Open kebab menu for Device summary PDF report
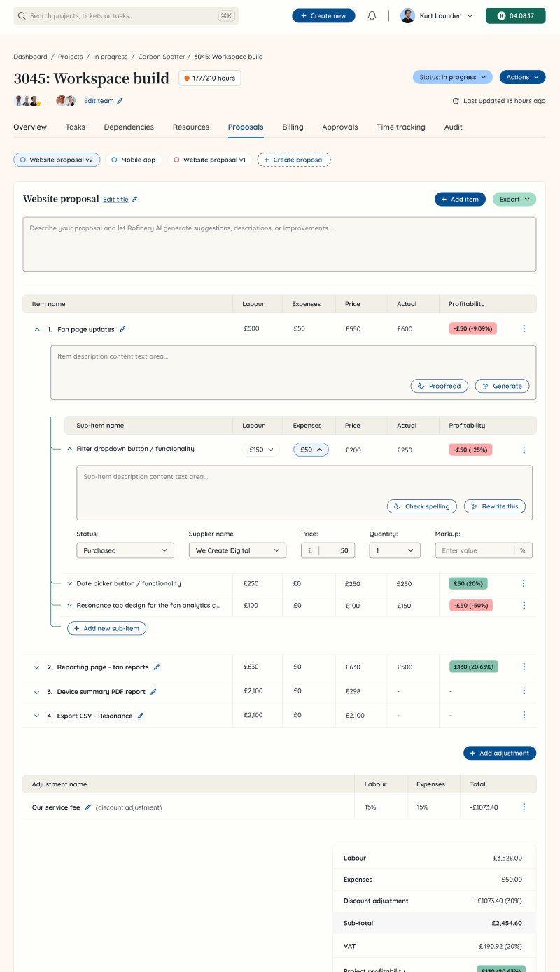Image resolution: width=560 pixels, height=972 pixels. coord(524,691)
